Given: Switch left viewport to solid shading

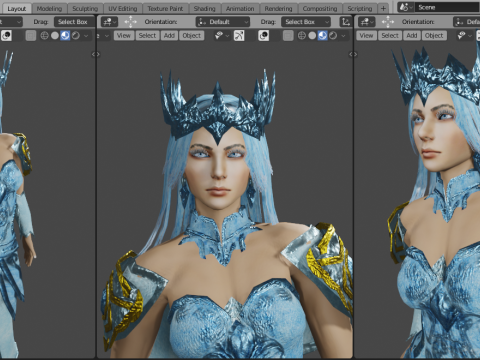Looking at the screenshot, I should (55, 35).
